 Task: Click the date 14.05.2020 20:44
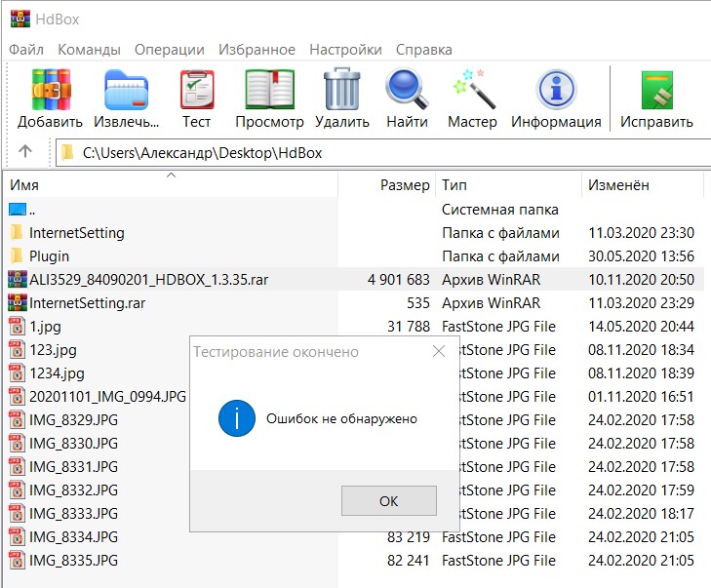641,326
